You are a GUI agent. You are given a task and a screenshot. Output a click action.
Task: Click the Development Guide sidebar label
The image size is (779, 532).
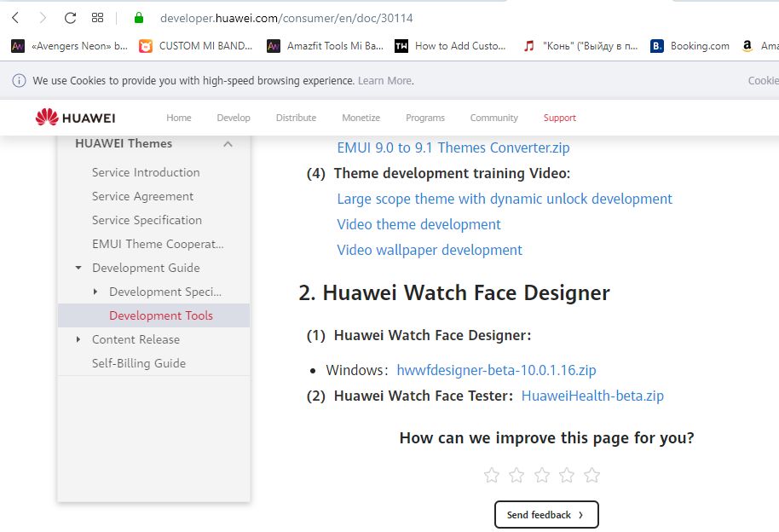[146, 268]
